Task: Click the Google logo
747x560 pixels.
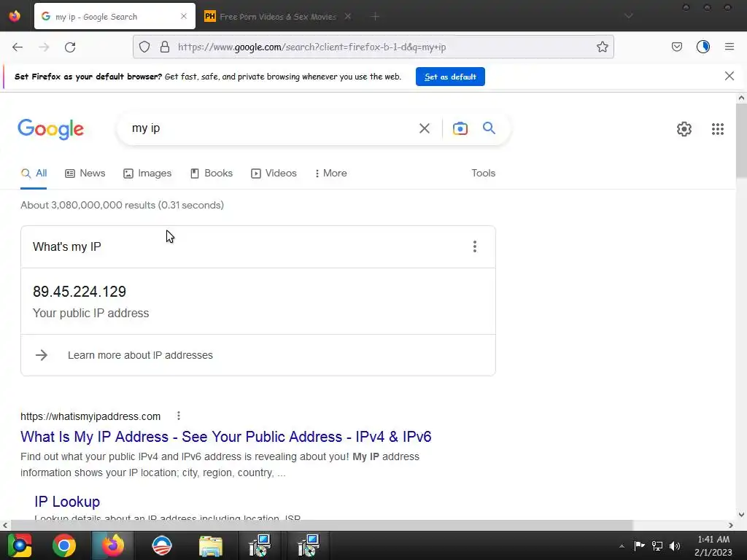Action: [x=51, y=129]
